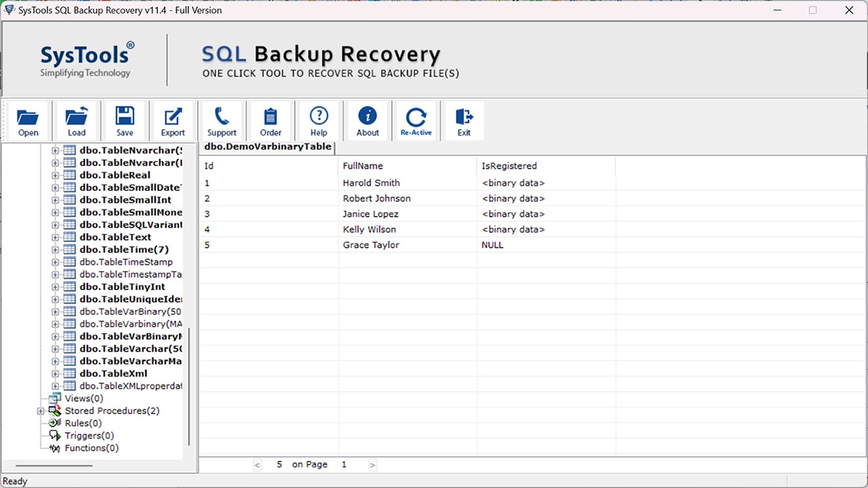
Task: Switch to the dbo.DemoVarbinaryTable tab
Action: coord(267,146)
